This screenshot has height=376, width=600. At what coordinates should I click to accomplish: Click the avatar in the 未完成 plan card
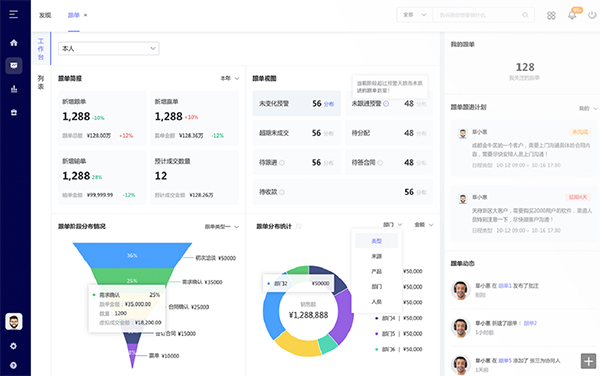[463, 133]
